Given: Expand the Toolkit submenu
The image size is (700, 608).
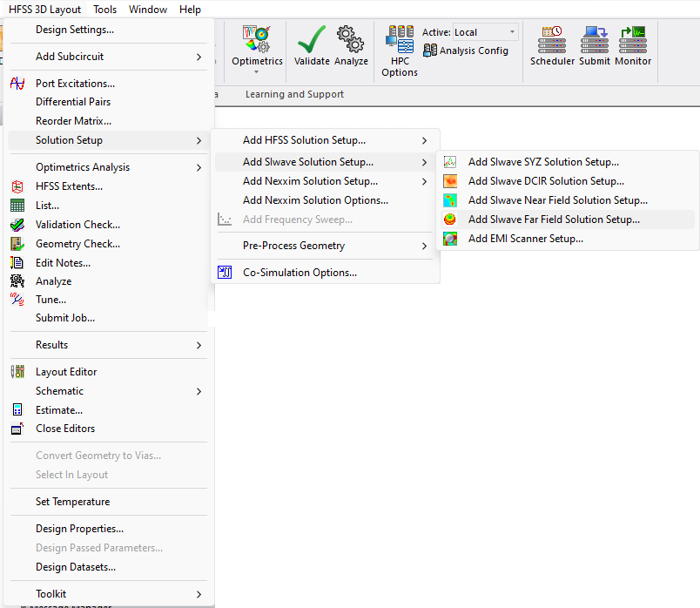Looking at the screenshot, I should coord(52,593).
